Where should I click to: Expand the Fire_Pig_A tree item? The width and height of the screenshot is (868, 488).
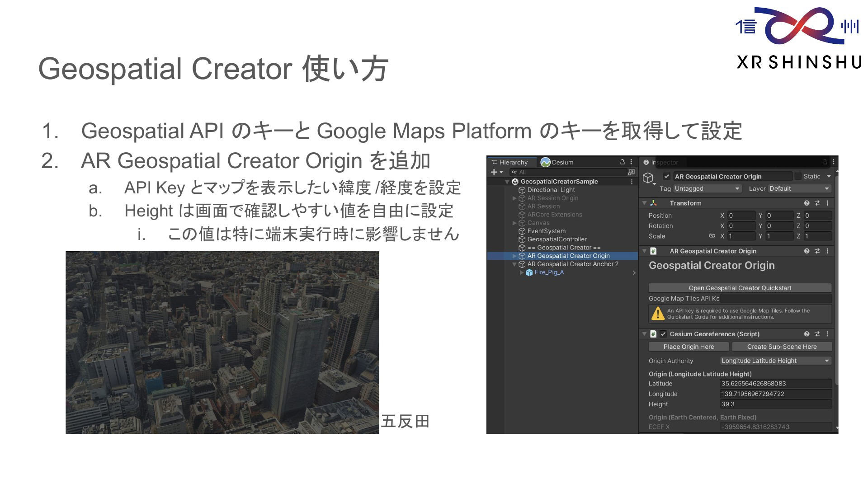click(522, 272)
